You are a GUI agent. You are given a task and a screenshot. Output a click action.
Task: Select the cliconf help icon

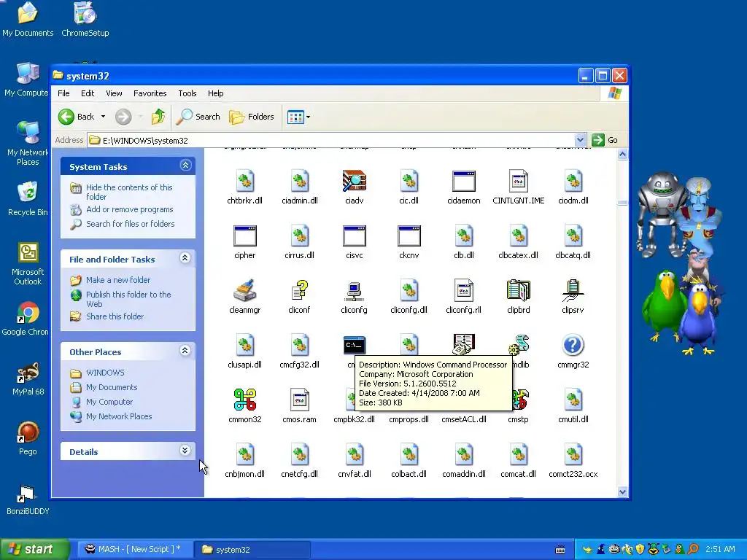(x=299, y=290)
